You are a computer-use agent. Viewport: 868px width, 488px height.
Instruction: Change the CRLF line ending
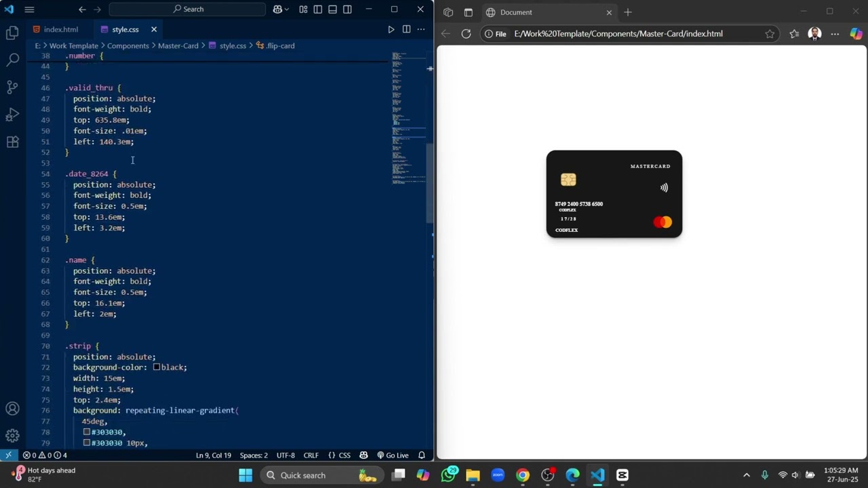(x=311, y=455)
